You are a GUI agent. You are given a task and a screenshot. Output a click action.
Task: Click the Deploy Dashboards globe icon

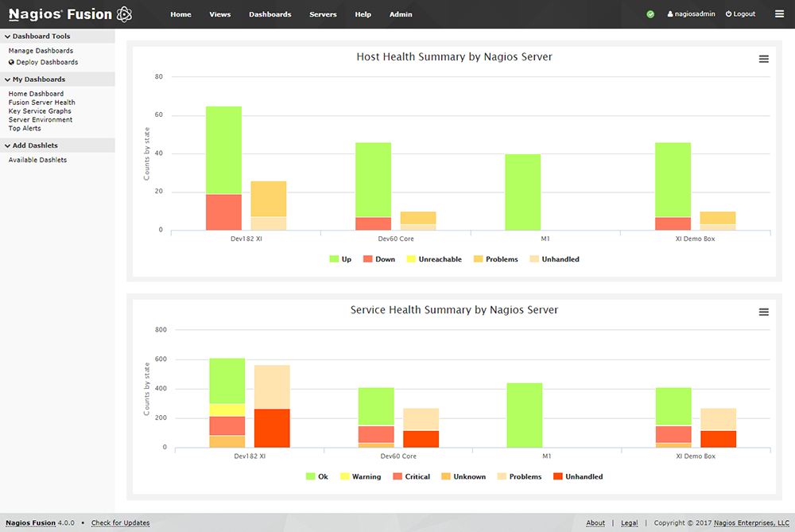(x=11, y=62)
